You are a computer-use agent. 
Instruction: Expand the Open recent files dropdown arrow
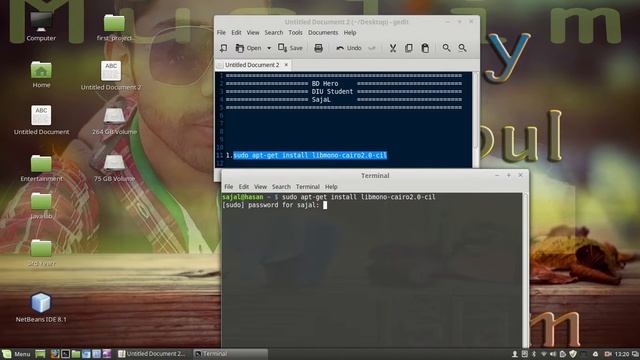pos(269,48)
